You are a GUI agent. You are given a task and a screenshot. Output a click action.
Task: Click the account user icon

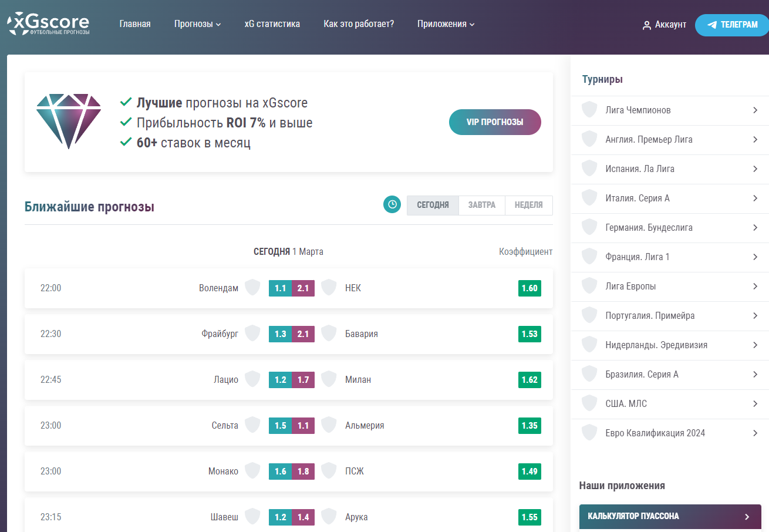pos(647,25)
